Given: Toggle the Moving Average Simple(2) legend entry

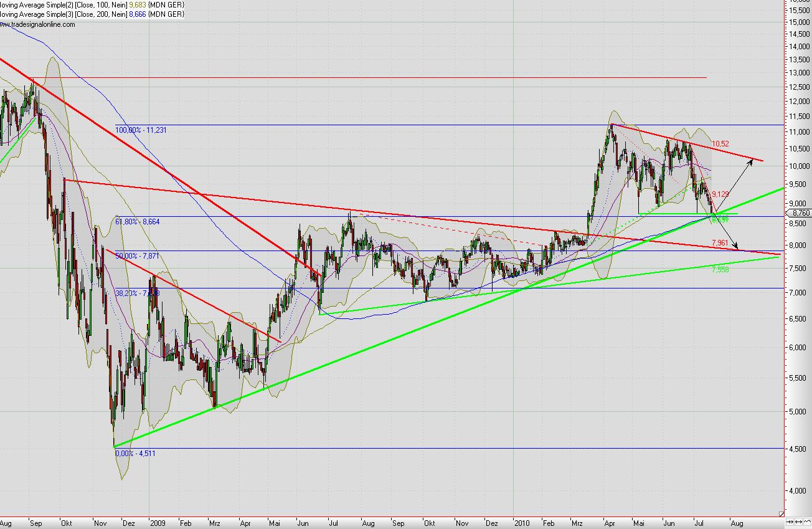Looking at the screenshot, I should tap(68, 5).
